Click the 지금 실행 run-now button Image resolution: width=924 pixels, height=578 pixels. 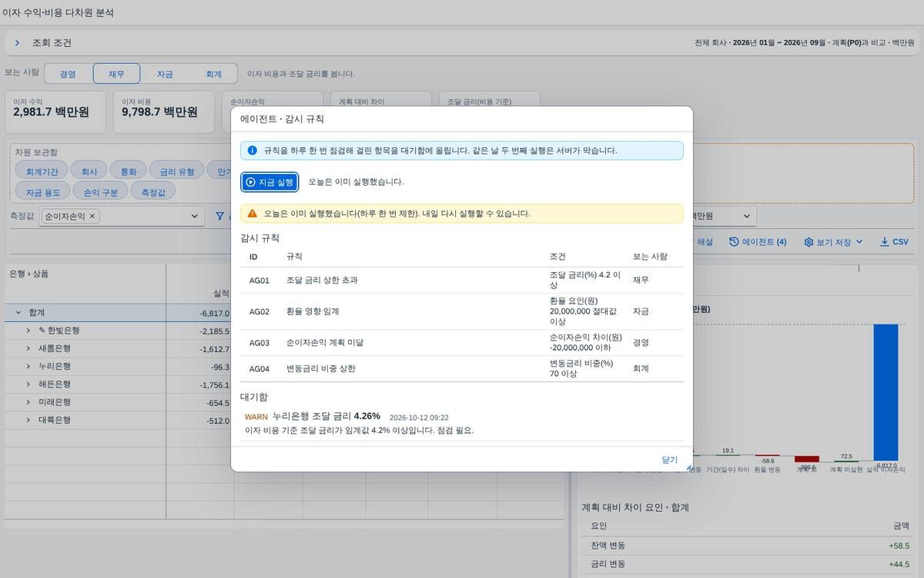(x=269, y=182)
